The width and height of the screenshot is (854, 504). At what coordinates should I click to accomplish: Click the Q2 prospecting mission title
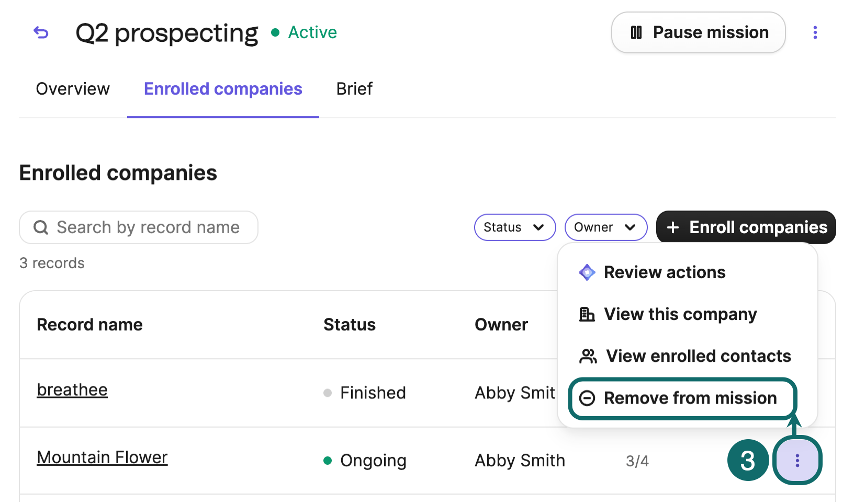pyautogui.click(x=167, y=33)
